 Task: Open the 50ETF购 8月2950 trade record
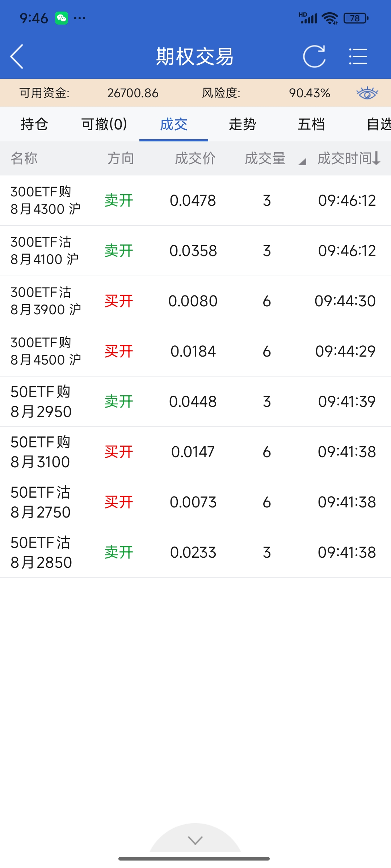click(195, 401)
